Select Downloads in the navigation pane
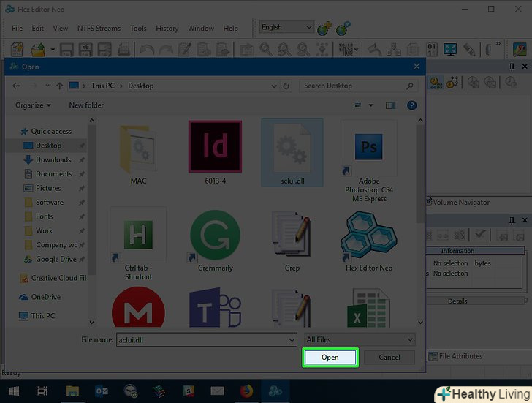Screen dimensions: 532x403 53,159
